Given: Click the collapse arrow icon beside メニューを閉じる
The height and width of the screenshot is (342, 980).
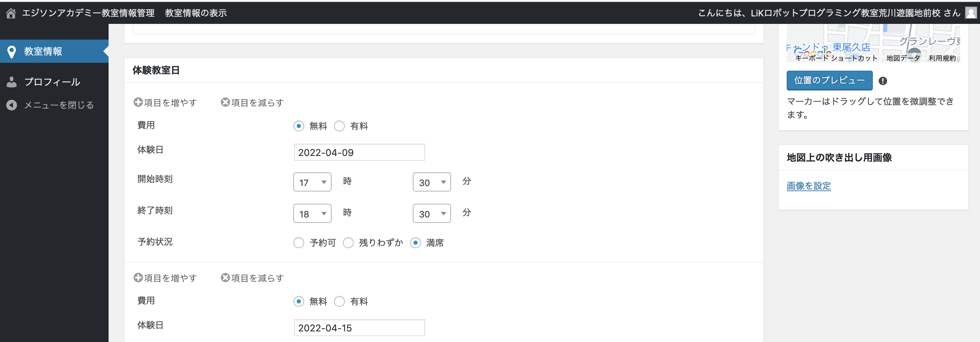Looking at the screenshot, I should pos(12,105).
